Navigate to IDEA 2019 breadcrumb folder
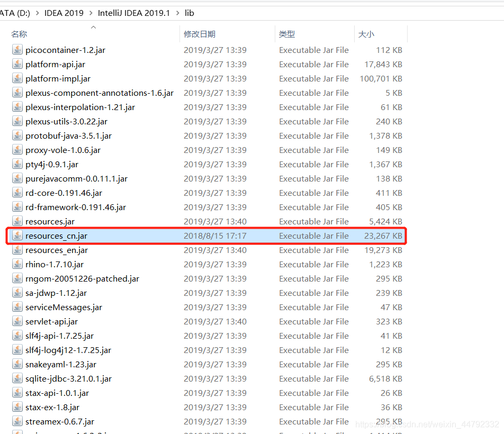Screen dimensions: 504x434 (x=64, y=13)
